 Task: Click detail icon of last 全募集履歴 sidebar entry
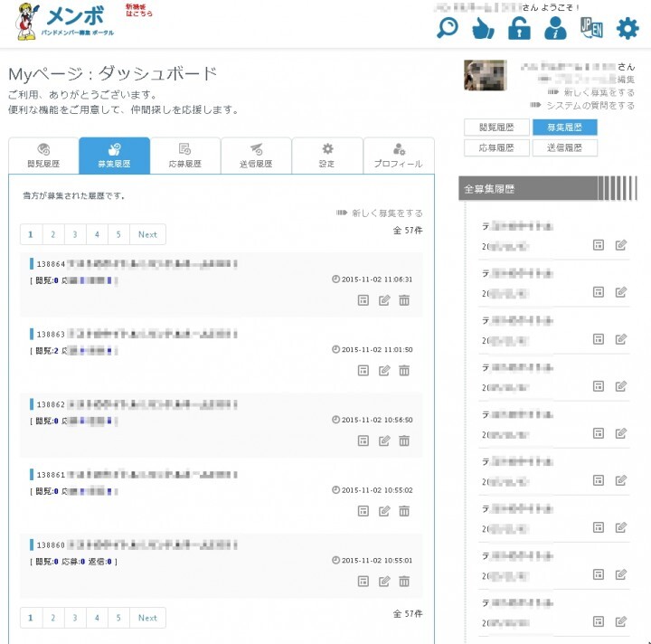pos(599,621)
